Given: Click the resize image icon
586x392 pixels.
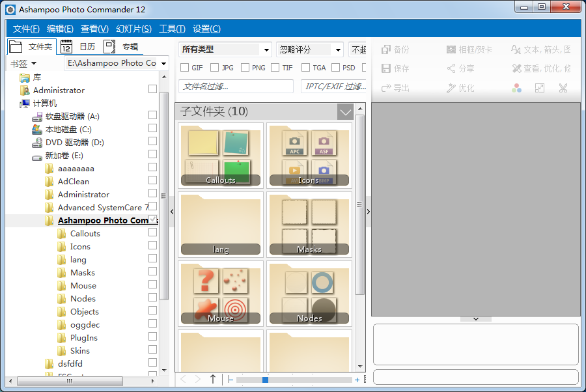Looking at the screenshot, I should (x=540, y=88).
